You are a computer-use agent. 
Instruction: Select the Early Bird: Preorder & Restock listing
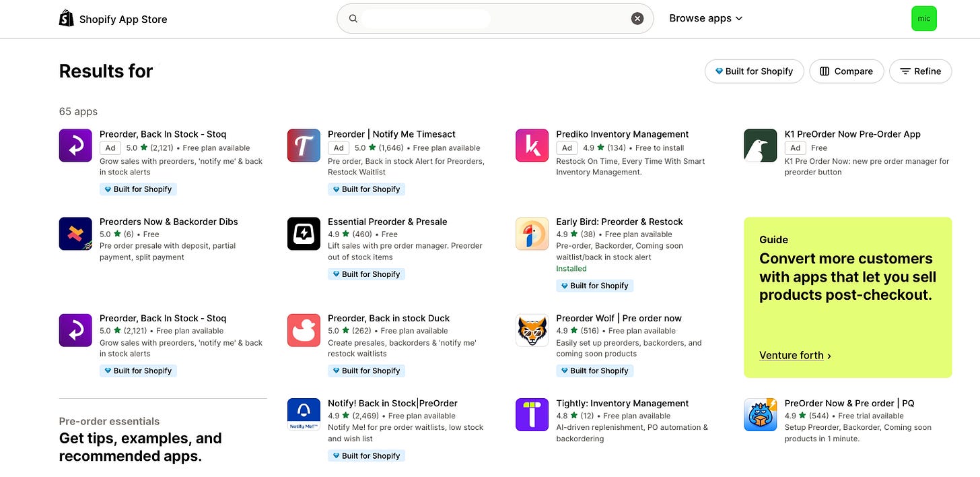[619, 221]
